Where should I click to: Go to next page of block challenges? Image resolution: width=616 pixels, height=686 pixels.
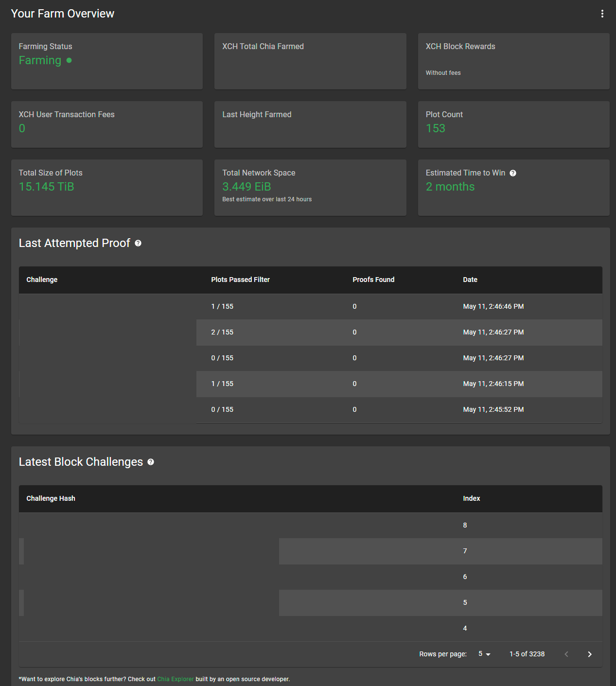pos(589,654)
